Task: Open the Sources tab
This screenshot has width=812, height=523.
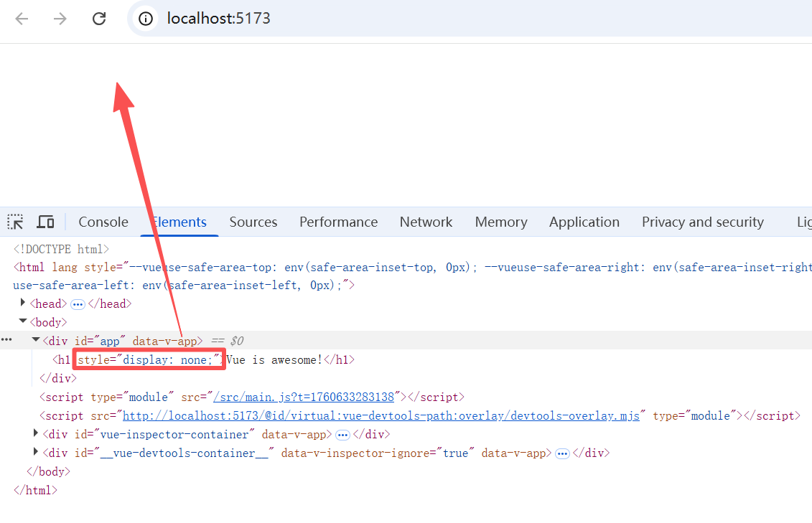Action: [x=253, y=222]
